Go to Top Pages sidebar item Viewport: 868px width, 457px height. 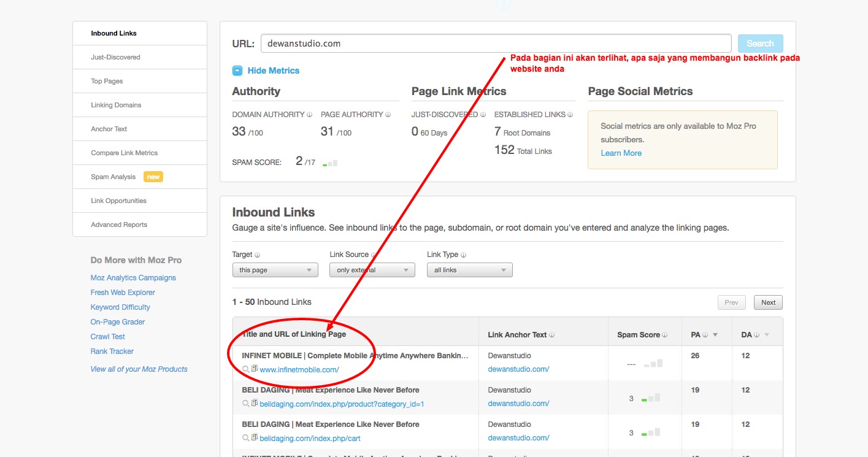[140, 81]
